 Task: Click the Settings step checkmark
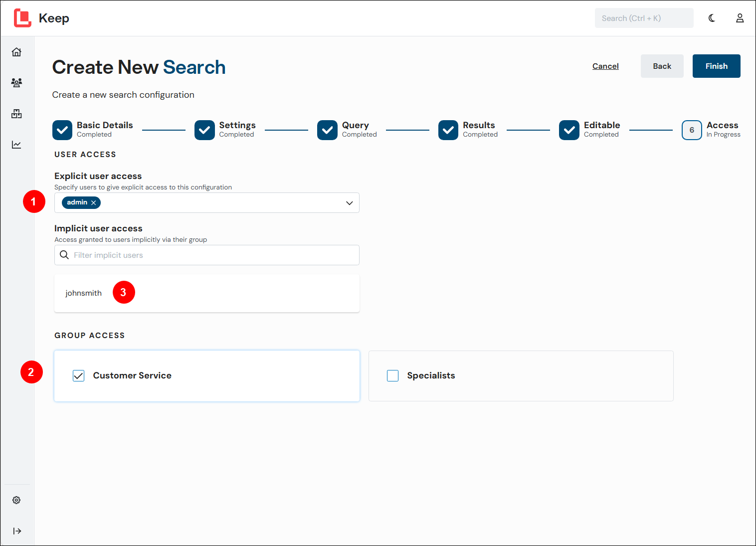[204, 130]
